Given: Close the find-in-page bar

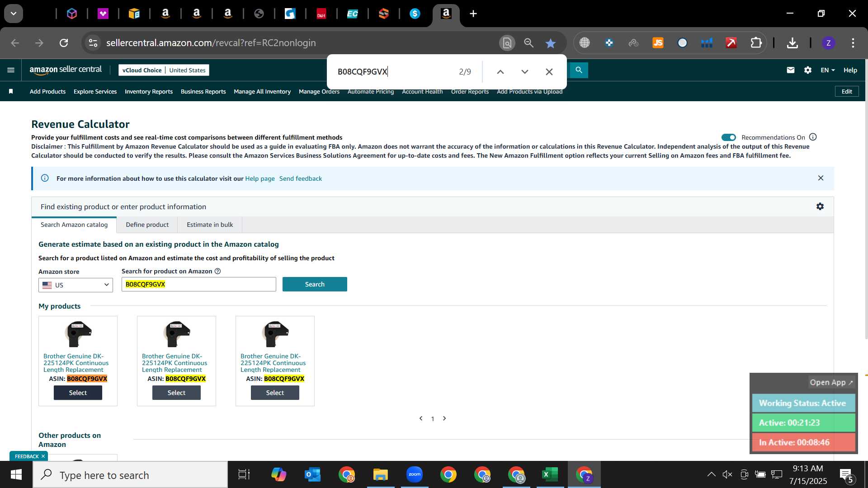Looking at the screenshot, I should [549, 72].
